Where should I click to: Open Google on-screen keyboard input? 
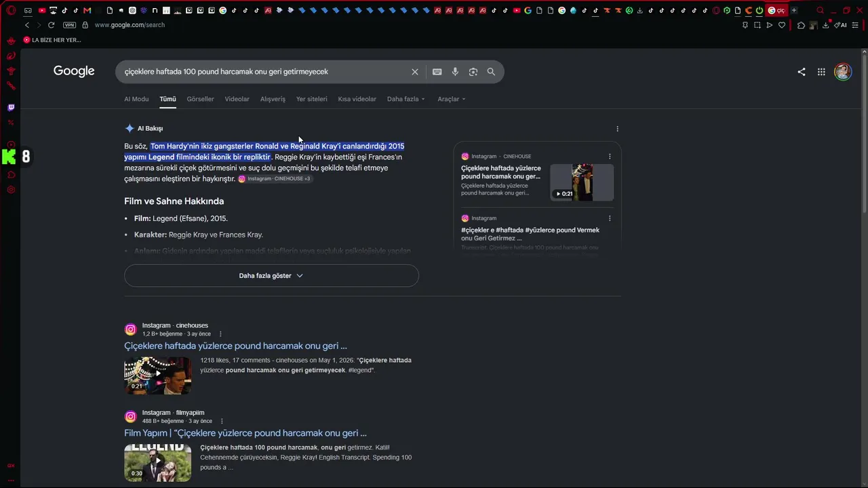point(437,72)
